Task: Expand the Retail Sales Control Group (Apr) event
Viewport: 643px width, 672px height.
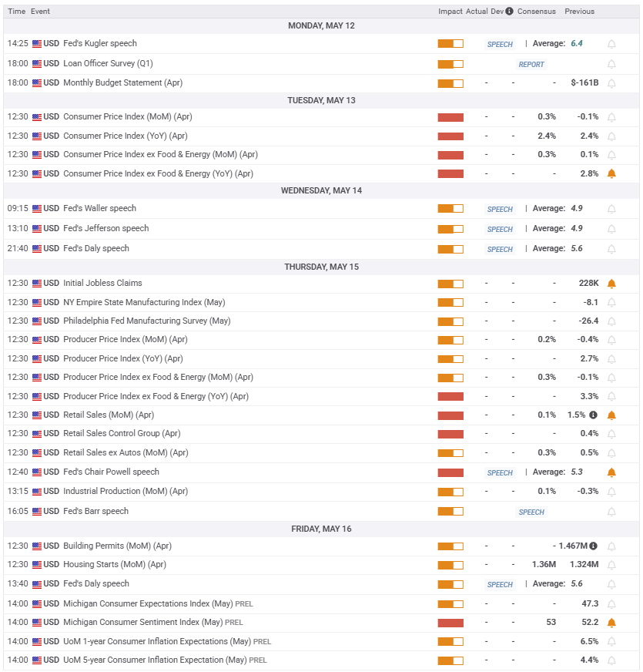Action: [x=321, y=434]
